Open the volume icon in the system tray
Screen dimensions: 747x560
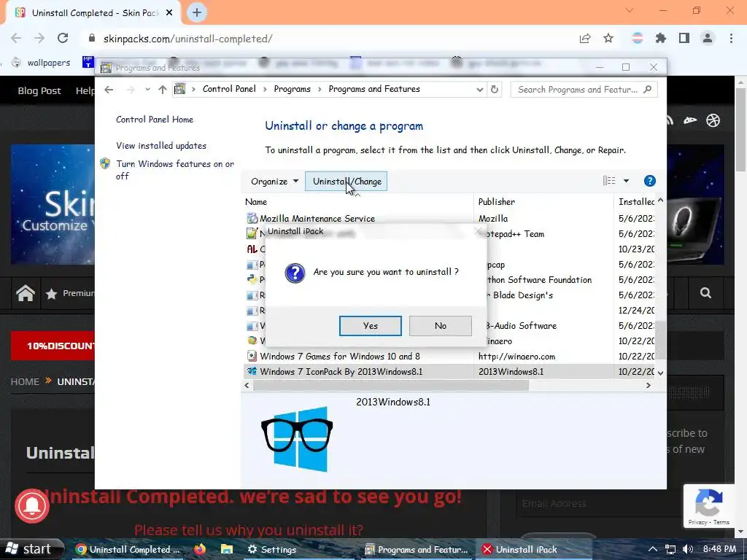click(x=687, y=550)
